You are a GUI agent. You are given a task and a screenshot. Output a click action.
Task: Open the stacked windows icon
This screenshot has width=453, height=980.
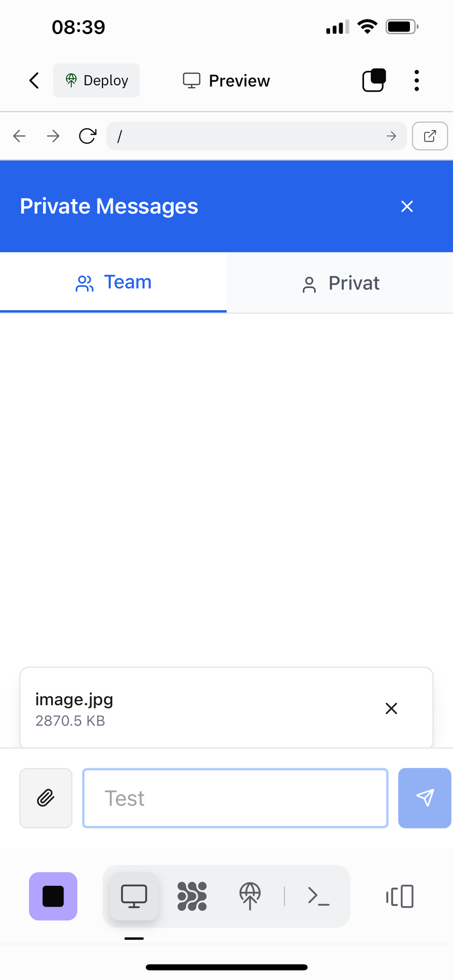click(374, 80)
